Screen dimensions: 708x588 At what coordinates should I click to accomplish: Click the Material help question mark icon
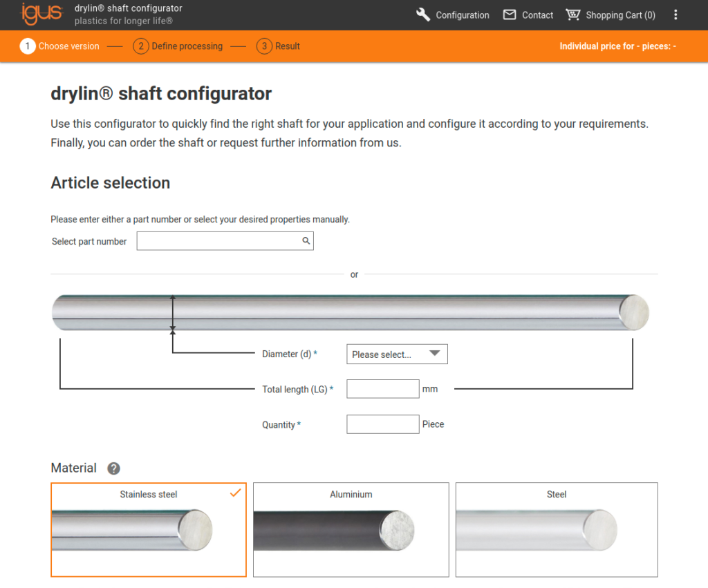point(114,468)
